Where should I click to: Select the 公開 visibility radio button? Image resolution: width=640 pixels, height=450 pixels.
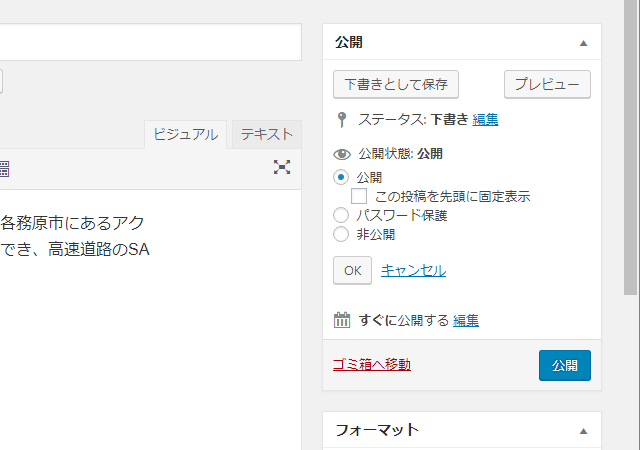click(341, 177)
